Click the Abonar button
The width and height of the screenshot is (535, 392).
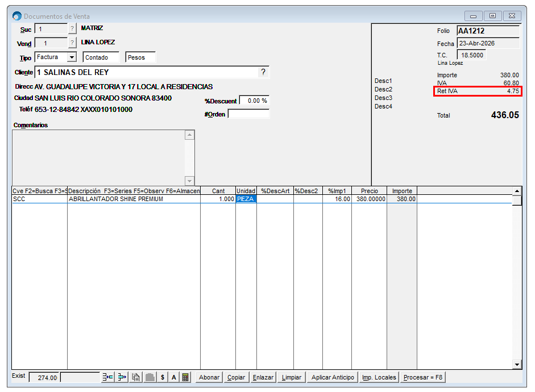click(209, 377)
